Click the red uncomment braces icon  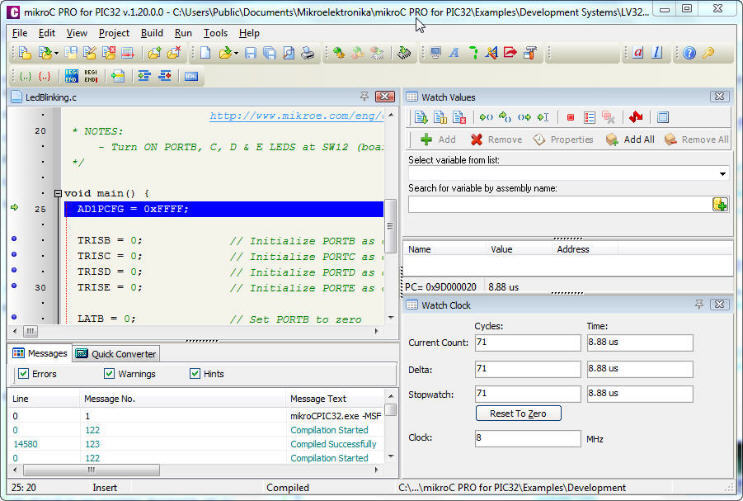pos(45,76)
